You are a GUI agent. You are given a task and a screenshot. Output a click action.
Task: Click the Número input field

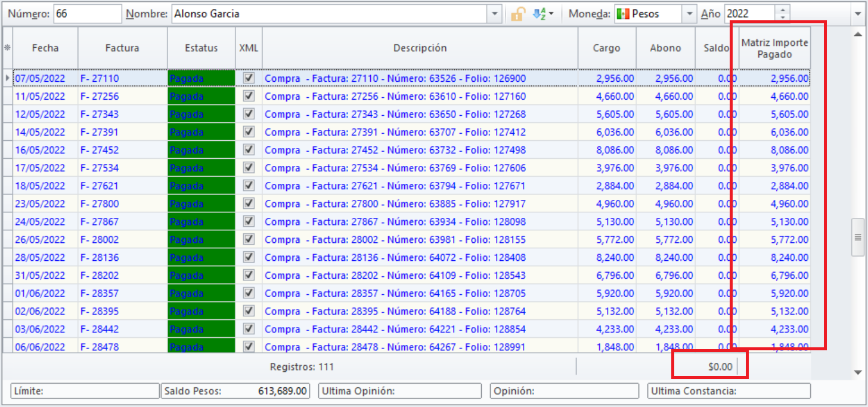[x=86, y=14]
